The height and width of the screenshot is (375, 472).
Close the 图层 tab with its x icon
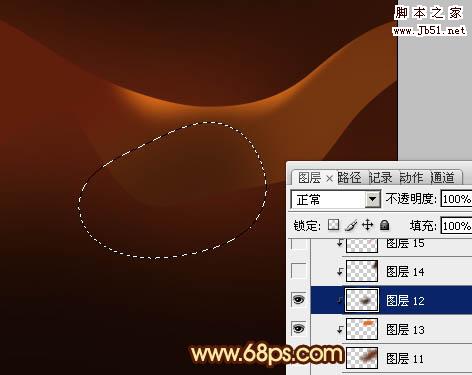click(x=329, y=179)
